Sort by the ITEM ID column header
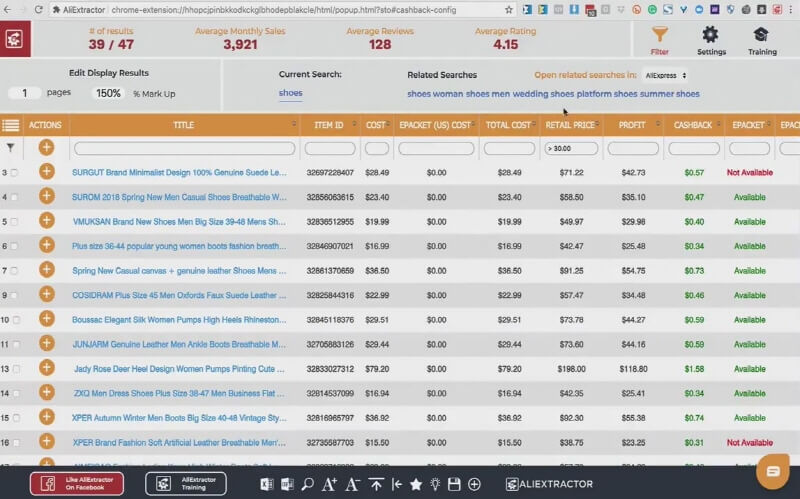Image resolution: width=800 pixels, height=499 pixels. click(x=329, y=125)
